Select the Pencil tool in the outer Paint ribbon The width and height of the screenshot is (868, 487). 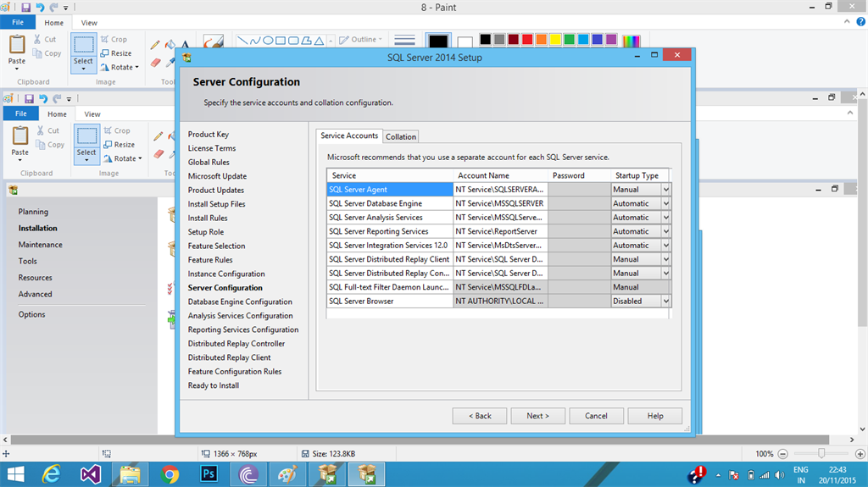click(x=156, y=44)
